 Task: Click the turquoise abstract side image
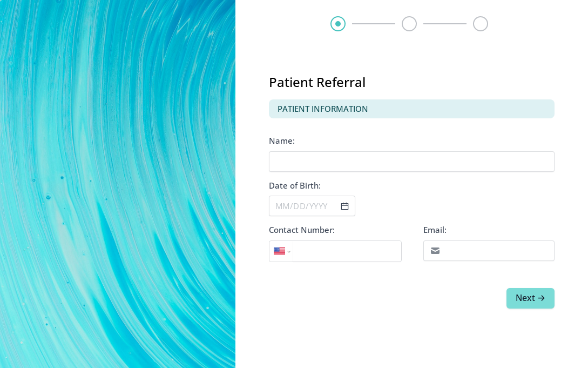[118, 184]
